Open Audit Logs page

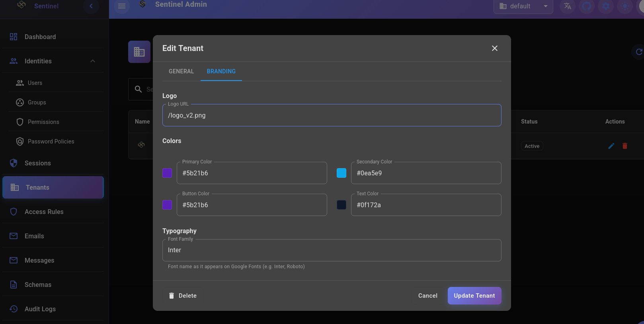point(53,309)
